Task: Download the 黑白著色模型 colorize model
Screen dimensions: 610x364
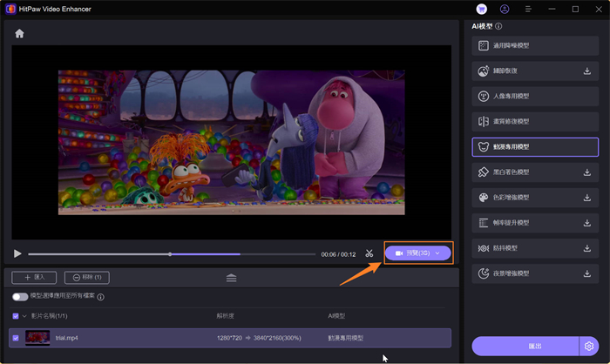Action: pos(586,172)
